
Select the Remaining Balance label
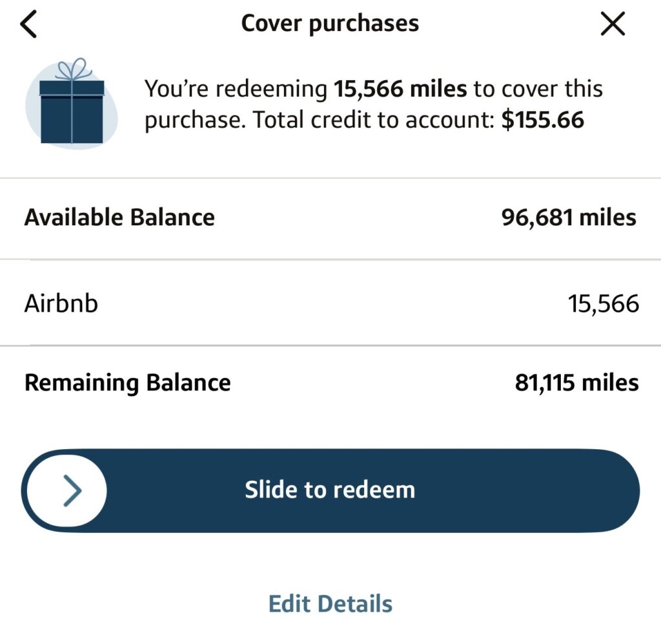click(127, 383)
